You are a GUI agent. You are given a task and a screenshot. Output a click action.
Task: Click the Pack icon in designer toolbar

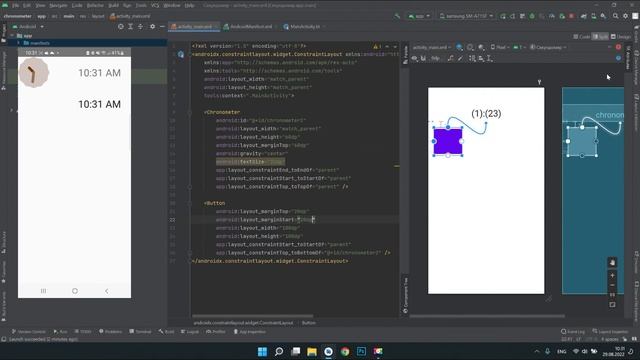(472, 58)
